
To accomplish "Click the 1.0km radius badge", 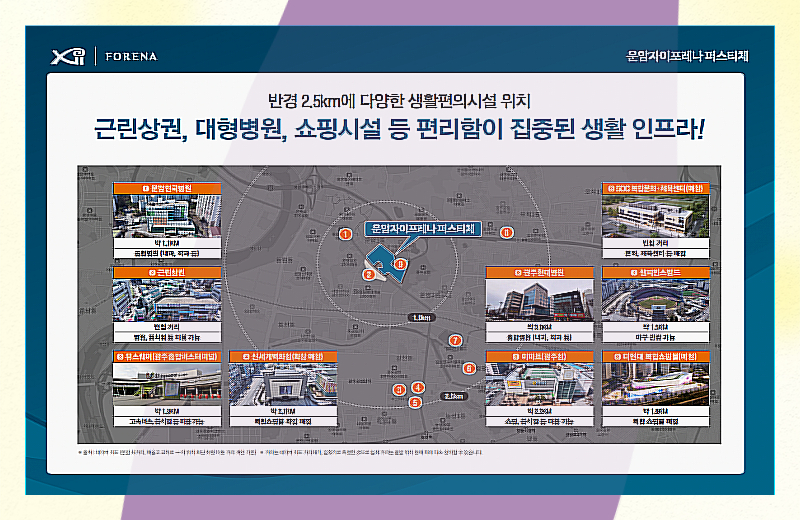I will [422, 317].
